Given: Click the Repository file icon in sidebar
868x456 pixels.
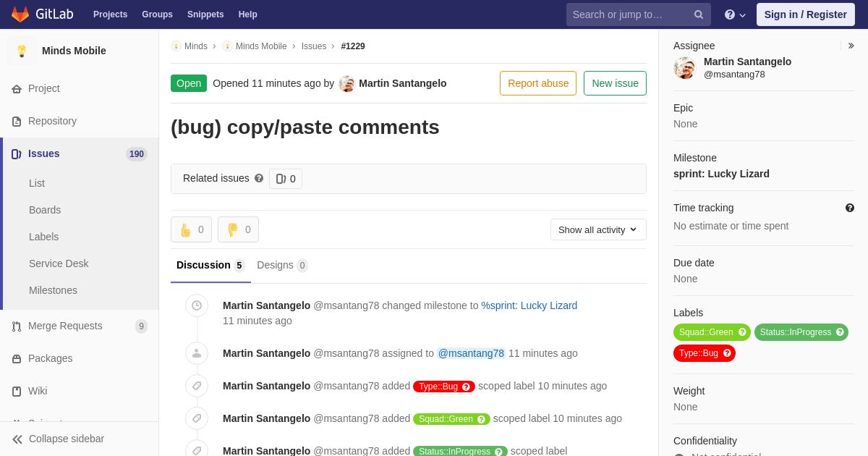Looking at the screenshot, I should [17, 121].
